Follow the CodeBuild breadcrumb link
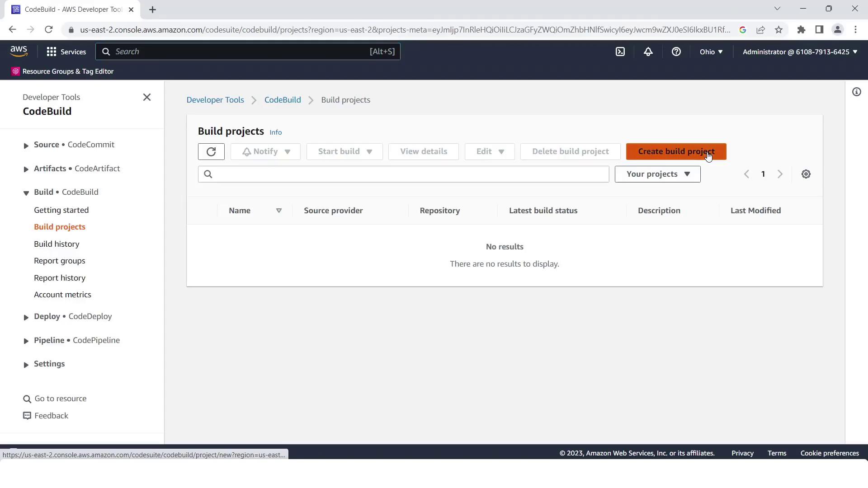The width and height of the screenshot is (868, 488). click(282, 100)
